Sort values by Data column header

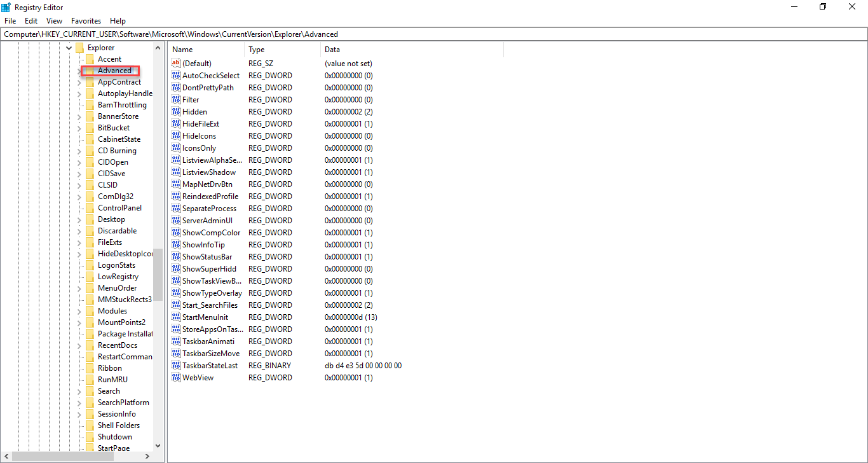coord(412,50)
